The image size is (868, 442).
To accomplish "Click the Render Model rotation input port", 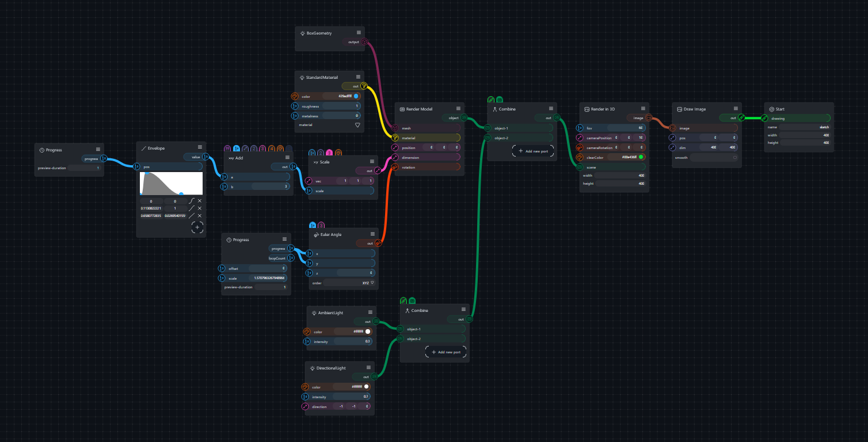I will [395, 167].
